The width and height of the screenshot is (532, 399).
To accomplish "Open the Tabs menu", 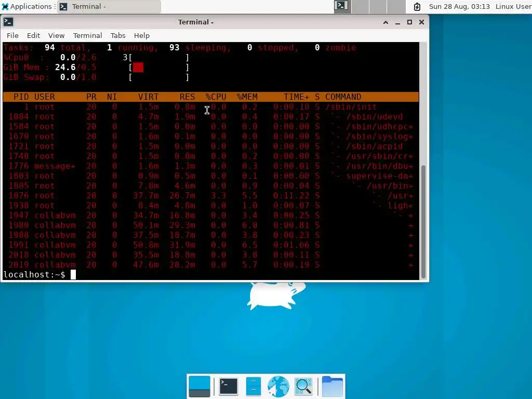I will pos(118,36).
